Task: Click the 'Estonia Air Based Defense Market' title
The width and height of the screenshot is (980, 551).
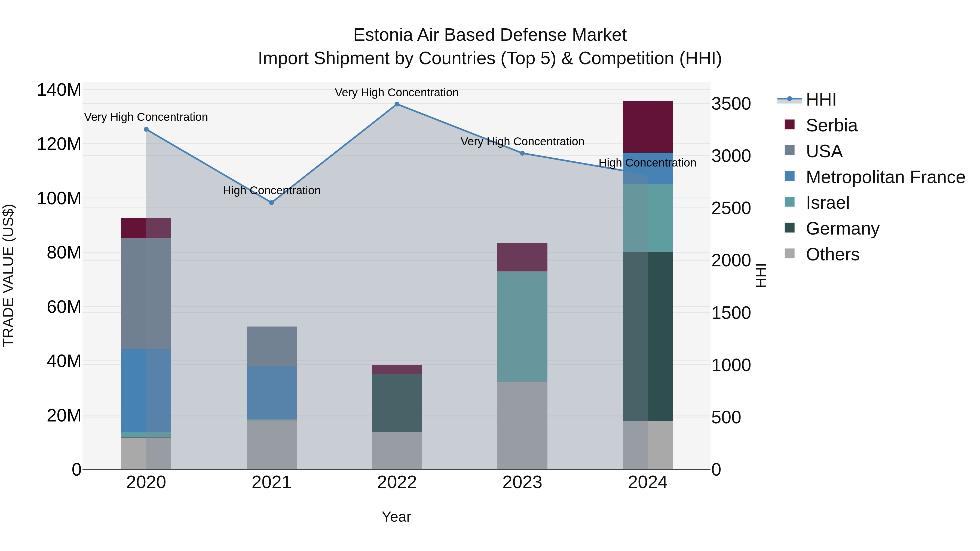Action: (490, 35)
